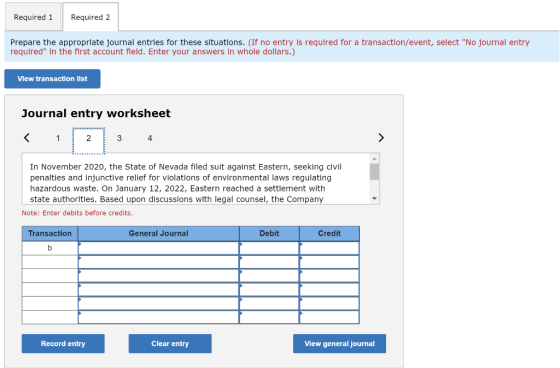Go to previous journal entry with left chevron
Screen dimensions: 560x368
click(26, 138)
